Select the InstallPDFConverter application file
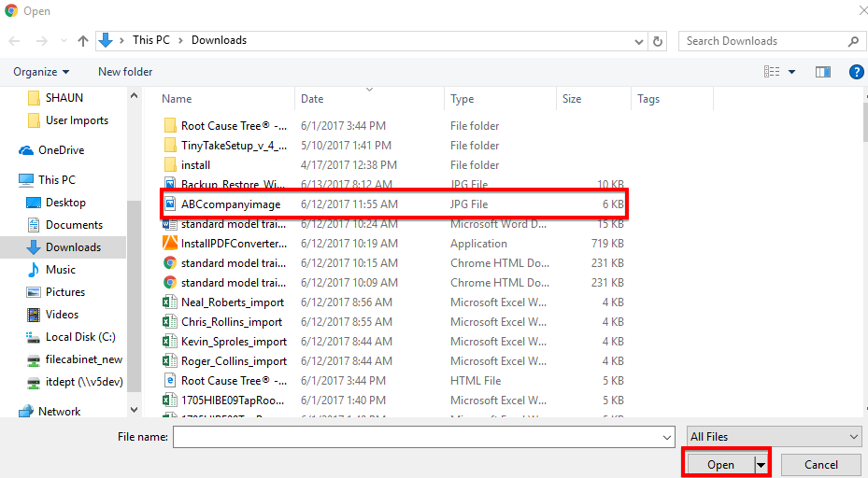This screenshot has width=868, height=478. pos(234,244)
